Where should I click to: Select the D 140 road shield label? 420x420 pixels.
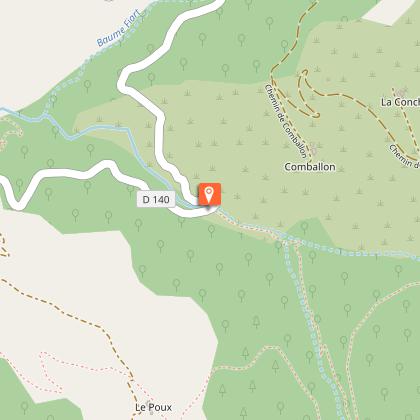tap(156, 199)
